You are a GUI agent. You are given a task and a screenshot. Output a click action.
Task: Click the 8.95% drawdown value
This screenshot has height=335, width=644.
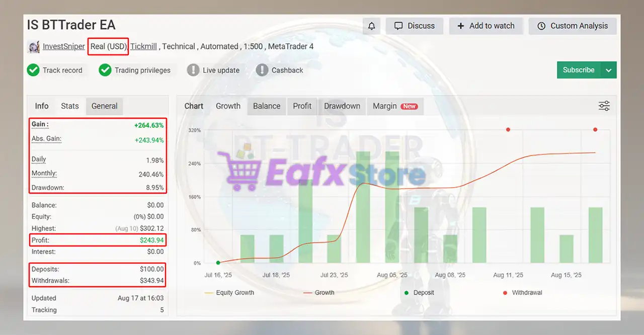click(154, 188)
